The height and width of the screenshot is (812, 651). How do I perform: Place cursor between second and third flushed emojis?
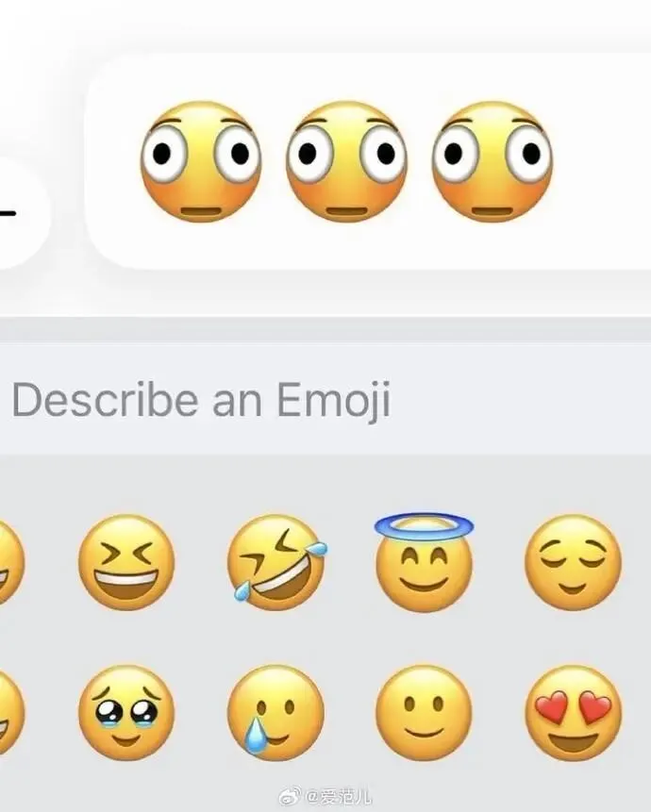click(420, 161)
